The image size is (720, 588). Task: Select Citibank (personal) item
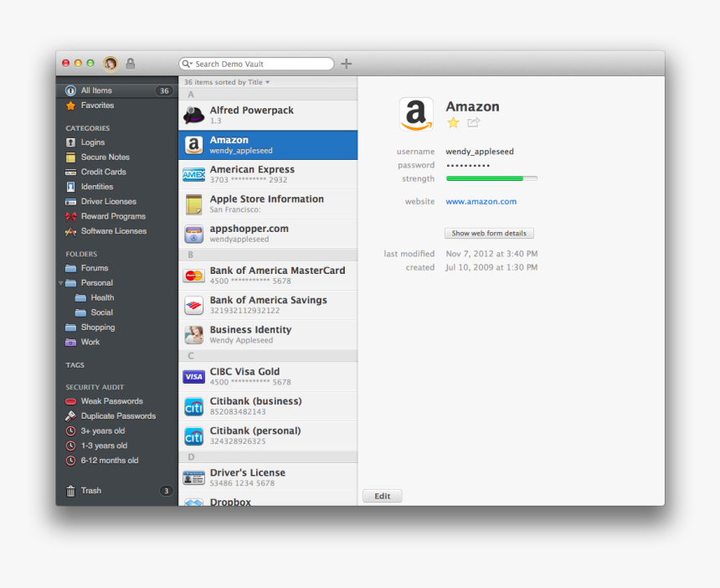[268, 436]
